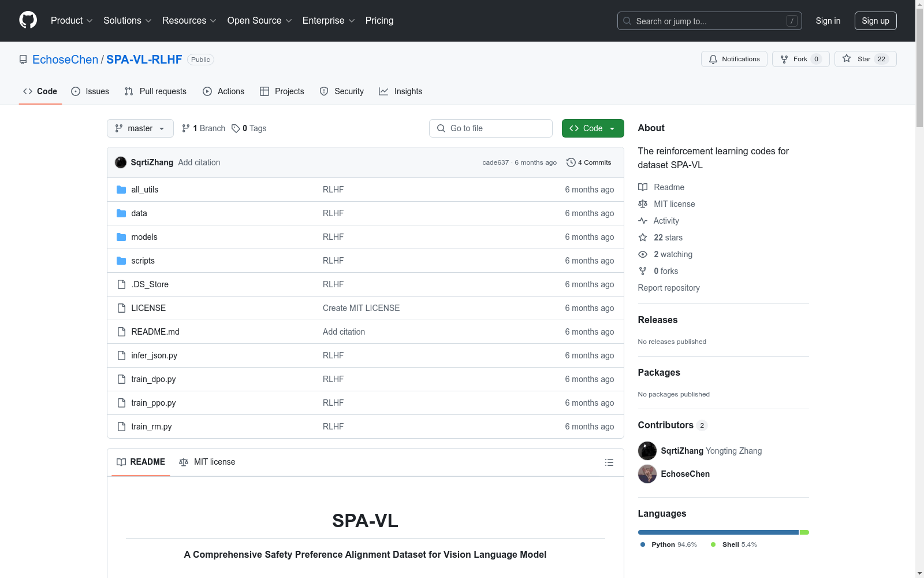Click the train_rm.py file icon
The width and height of the screenshot is (924, 578).
point(121,427)
